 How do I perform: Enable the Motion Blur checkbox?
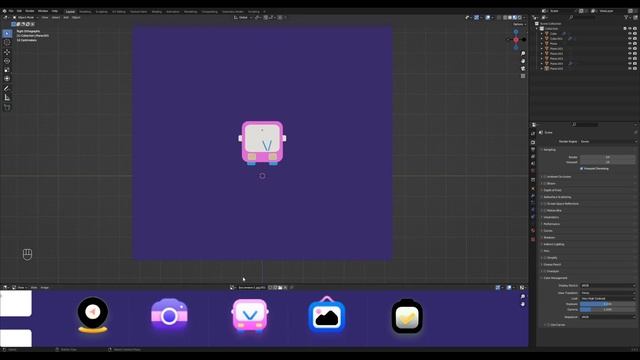coord(545,211)
